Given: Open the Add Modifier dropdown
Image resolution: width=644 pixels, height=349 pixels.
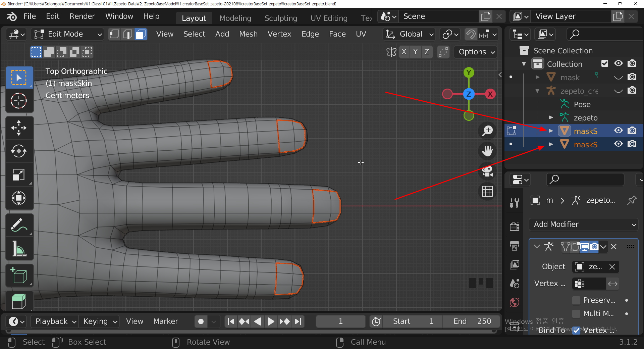Looking at the screenshot, I should [x=584, y=225].
